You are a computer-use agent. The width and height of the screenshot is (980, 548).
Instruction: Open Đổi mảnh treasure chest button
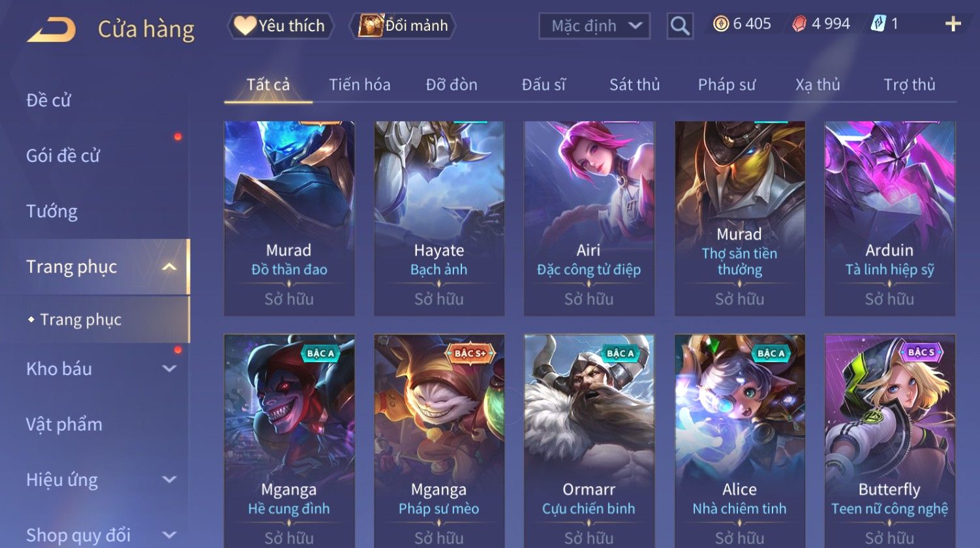pos(403,26)
